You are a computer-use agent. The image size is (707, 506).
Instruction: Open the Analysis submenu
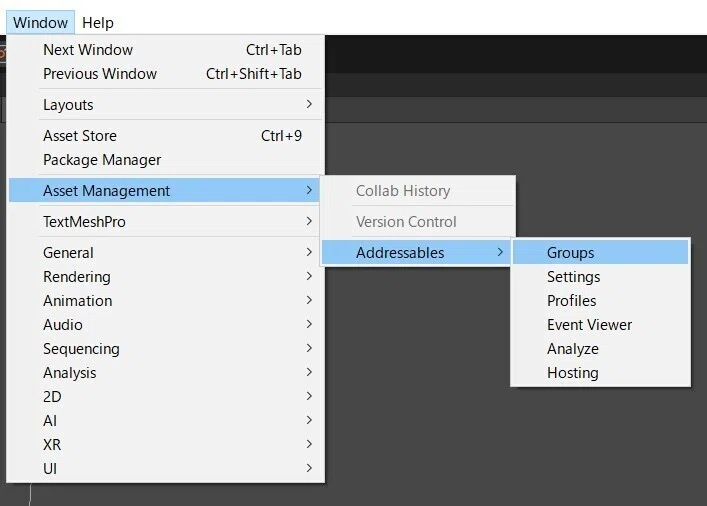[x=165, y=373]
